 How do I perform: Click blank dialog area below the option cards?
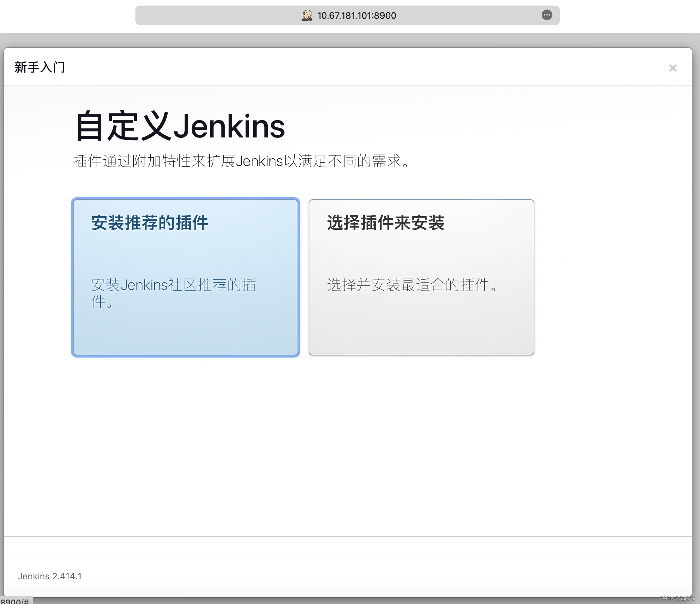tap(347, 444)
